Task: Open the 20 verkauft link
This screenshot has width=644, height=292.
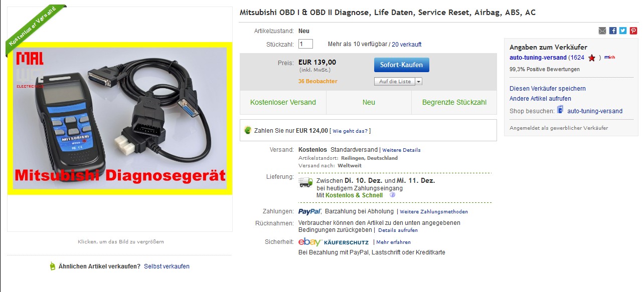Action: (x=407, y=45)
